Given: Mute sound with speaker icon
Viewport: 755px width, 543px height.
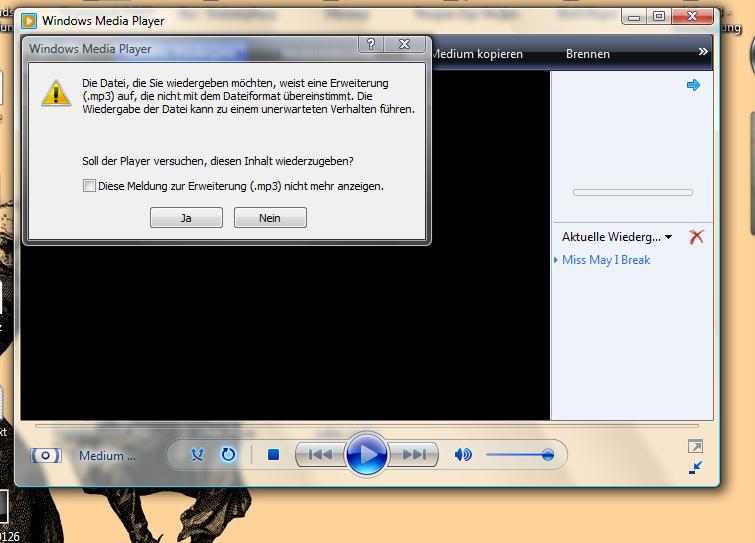Looking at the screenshot, I should pyautogui.click(x=463, y=454).
